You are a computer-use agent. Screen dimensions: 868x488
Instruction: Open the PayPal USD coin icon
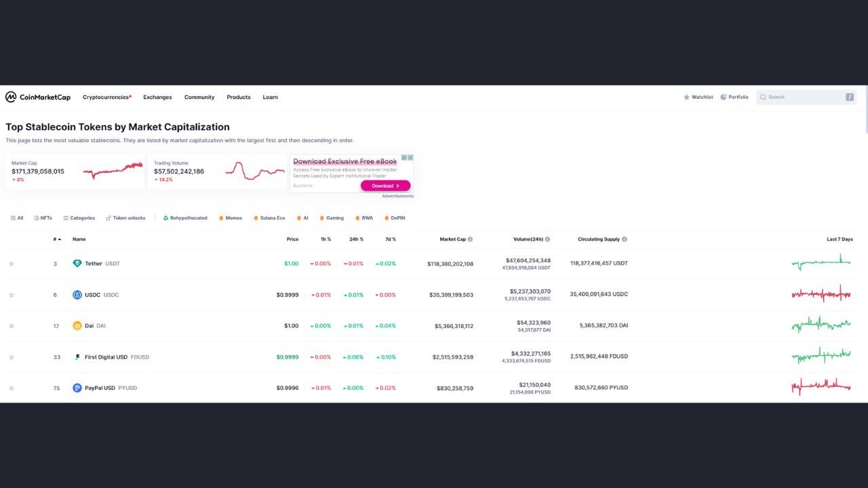(77, 388)
